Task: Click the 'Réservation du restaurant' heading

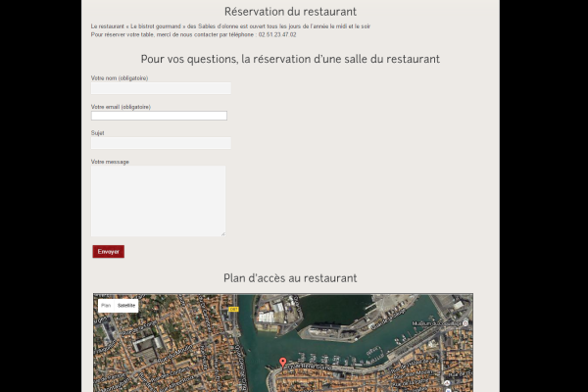Action: [x=290, y=12]
